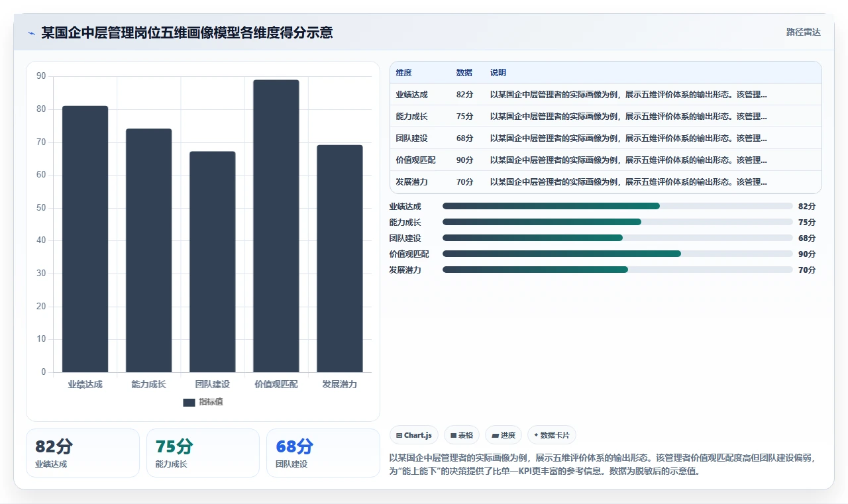
Task: Open the 82分 业绩达成 stat card
Action: (x=83, y=453)
